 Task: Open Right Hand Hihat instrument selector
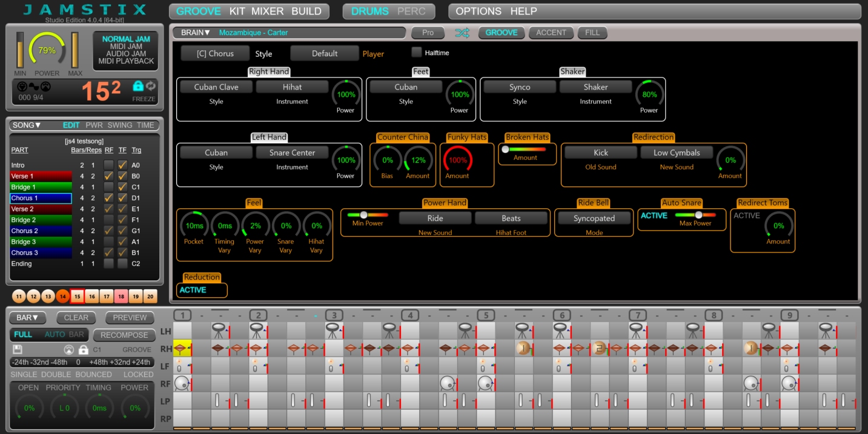click(x=292, y=87)
